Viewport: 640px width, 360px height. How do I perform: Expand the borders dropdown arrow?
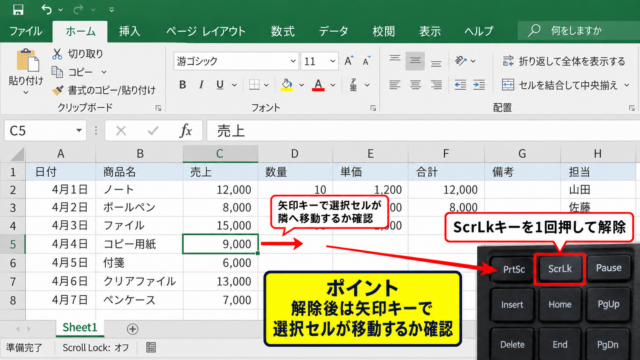click(x=266, y=85)
